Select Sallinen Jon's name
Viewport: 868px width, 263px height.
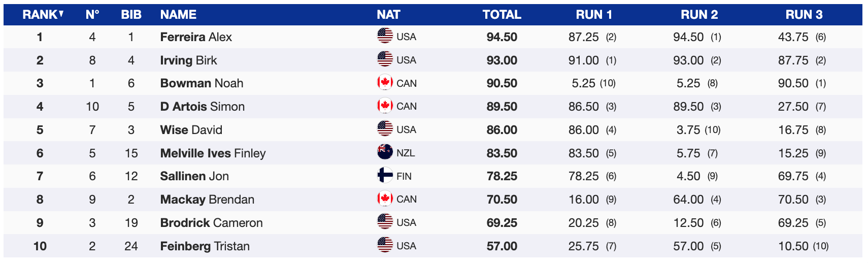click(x=194, y=176)
